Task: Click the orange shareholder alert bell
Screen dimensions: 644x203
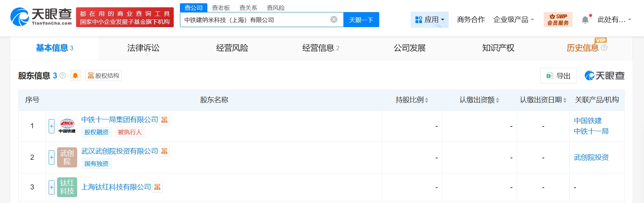Action: point(75,75)
